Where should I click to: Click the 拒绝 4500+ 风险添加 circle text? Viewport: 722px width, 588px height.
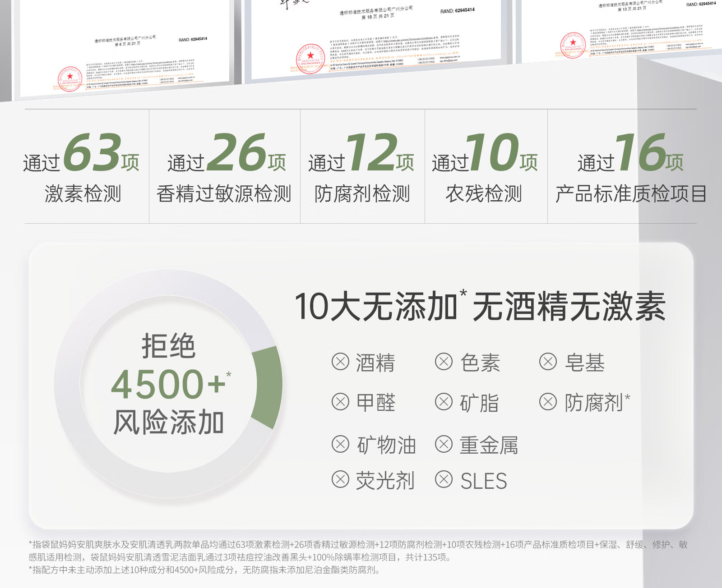coord(169,384)
